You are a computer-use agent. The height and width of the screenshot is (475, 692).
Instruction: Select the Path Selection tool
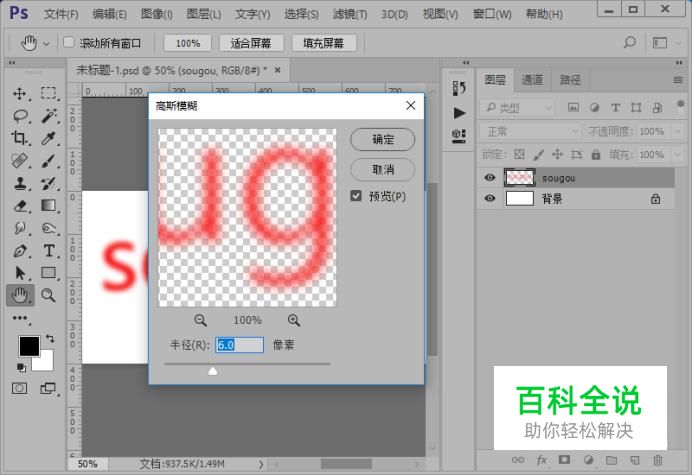point(20,273)
